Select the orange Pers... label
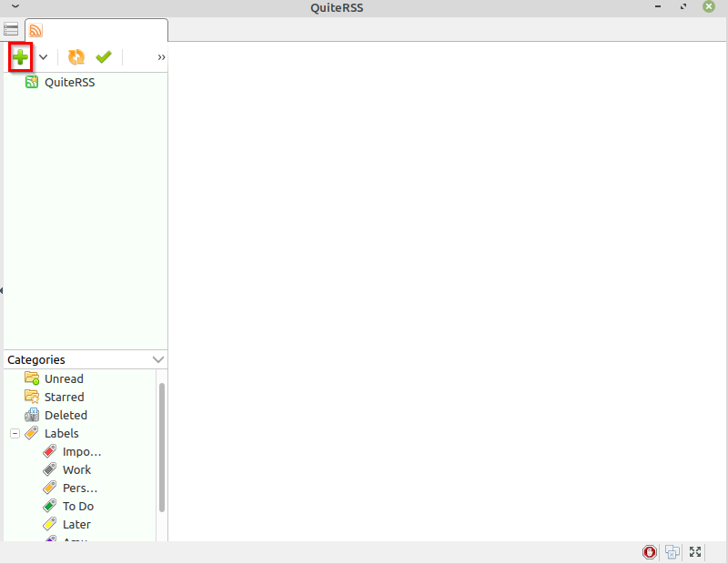 (70, 488)
